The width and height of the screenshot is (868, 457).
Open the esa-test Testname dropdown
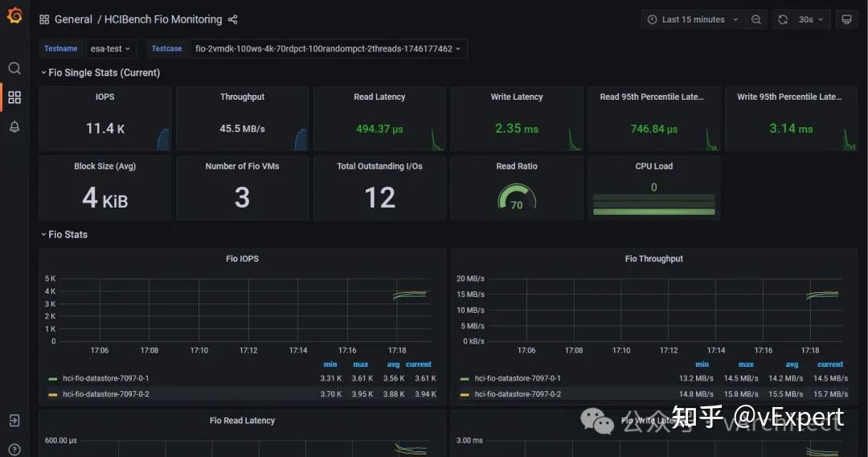(110, 49)
